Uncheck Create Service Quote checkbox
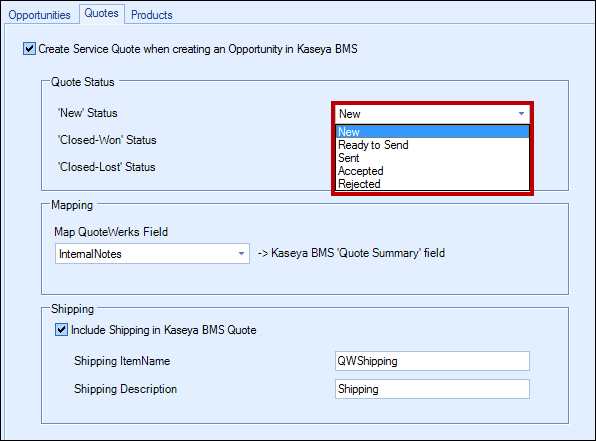The height and width of the screenshot is (441, 596). point(29,49)
